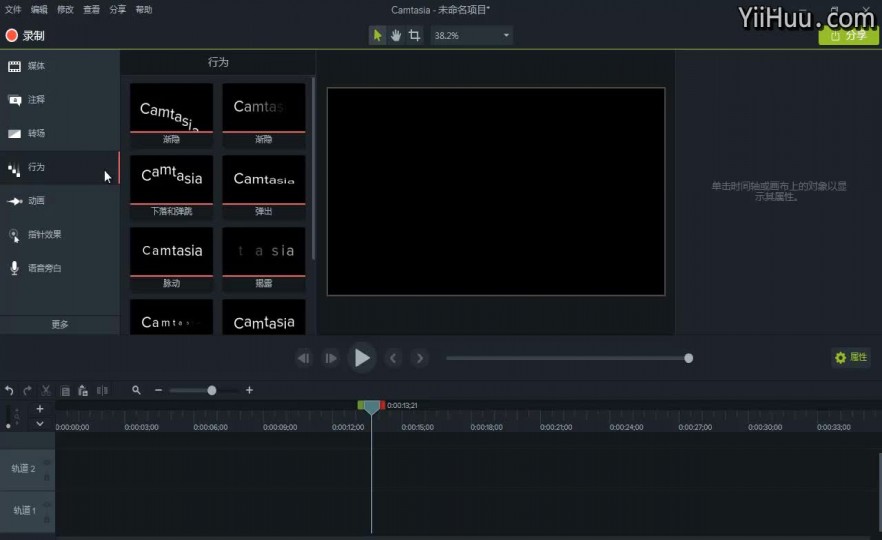Open the 修改 menu

click(65, 10)
